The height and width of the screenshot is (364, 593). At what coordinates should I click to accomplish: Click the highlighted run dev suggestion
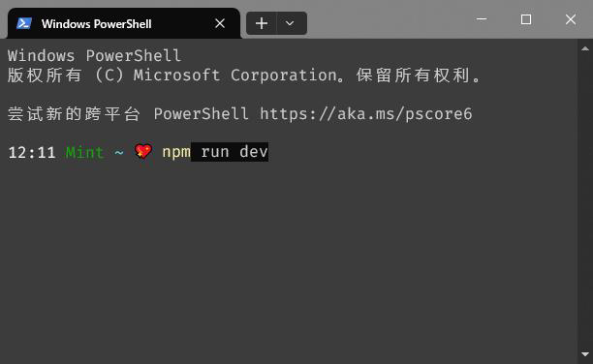coord(230,152)
